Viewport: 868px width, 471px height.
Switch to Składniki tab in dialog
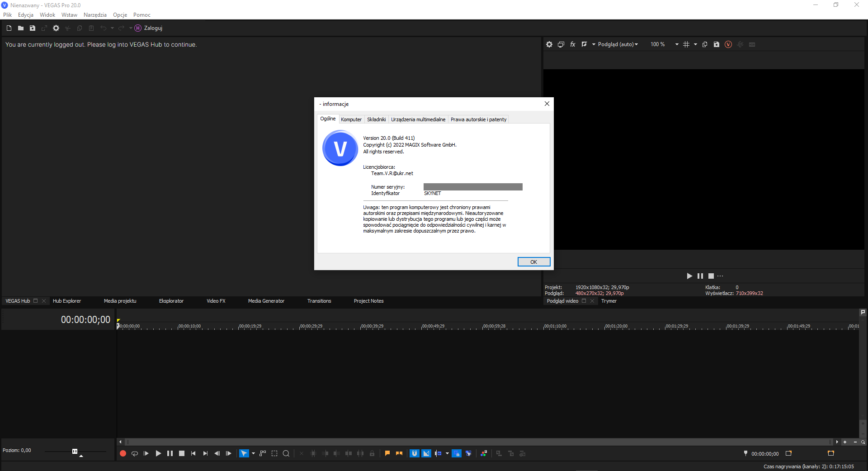pos(377,119)
